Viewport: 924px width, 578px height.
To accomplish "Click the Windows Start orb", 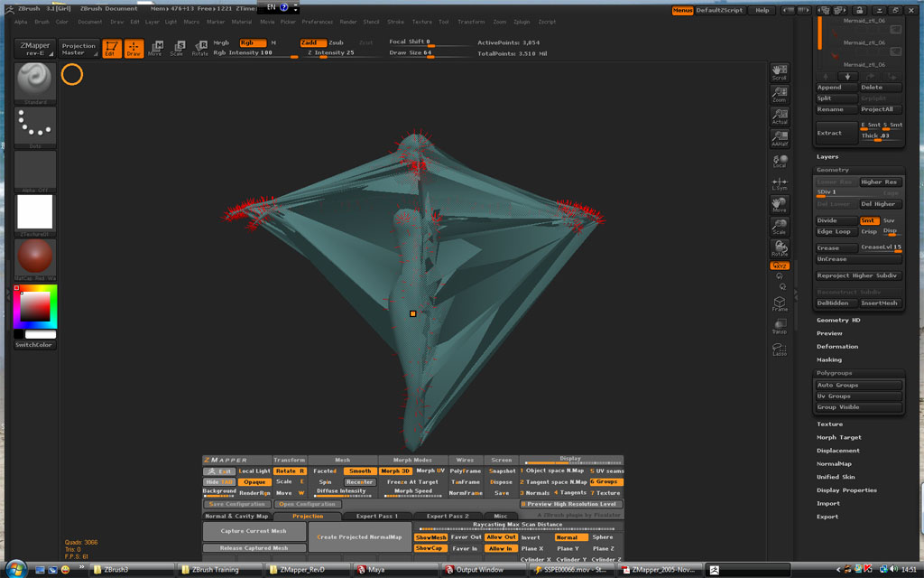I will pyautogui.click(x=16, y=569).
